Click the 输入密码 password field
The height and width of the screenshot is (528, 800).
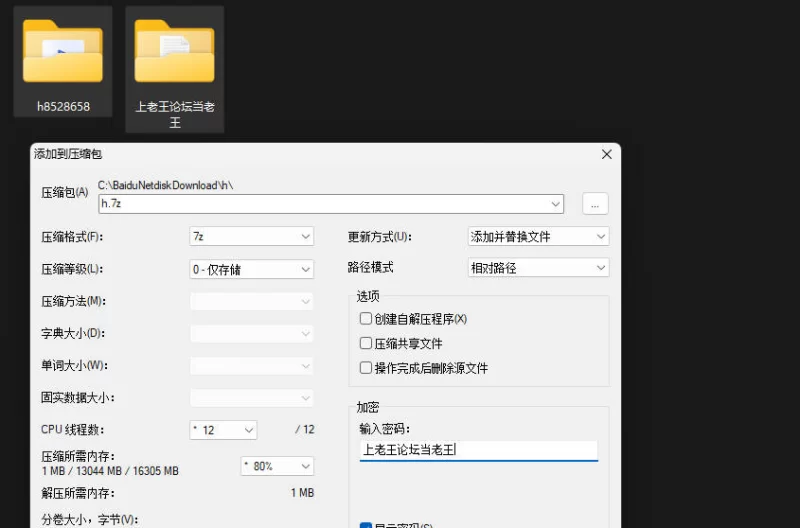pos(479,450)
